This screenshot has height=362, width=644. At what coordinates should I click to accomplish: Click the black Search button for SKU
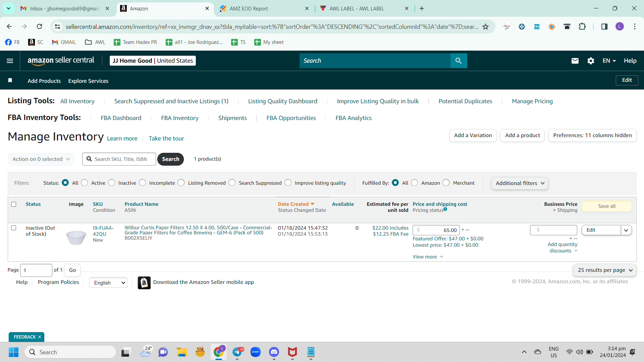tap(170, 159)
